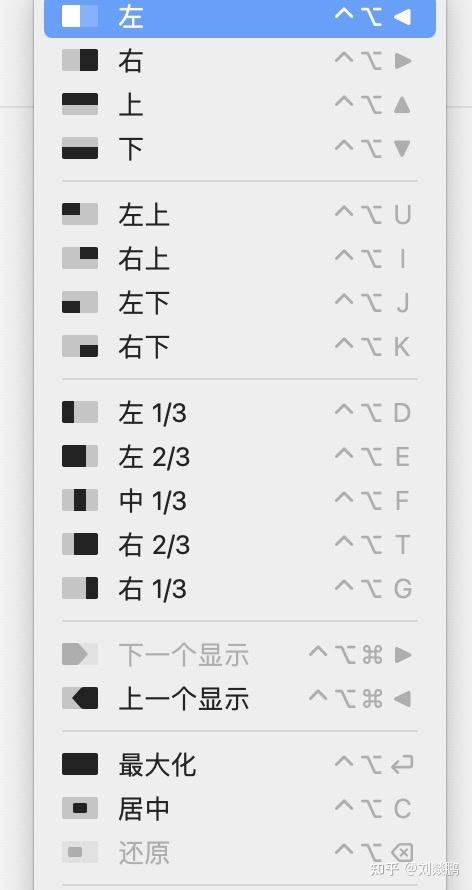Click the bottom-right quarter icon

[x=80, y=346]
